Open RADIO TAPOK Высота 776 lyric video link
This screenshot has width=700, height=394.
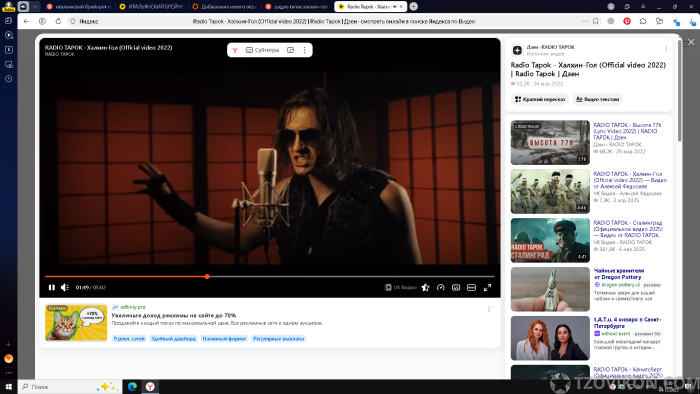click(627, 131)
